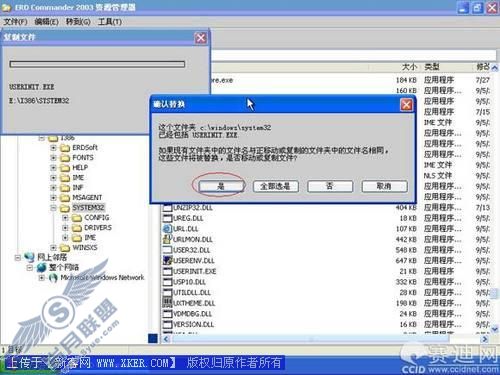The width and height of the screenshot is (500, 375).
Task: Click the 网上邻居 network places icon
Action: [29, 257]
